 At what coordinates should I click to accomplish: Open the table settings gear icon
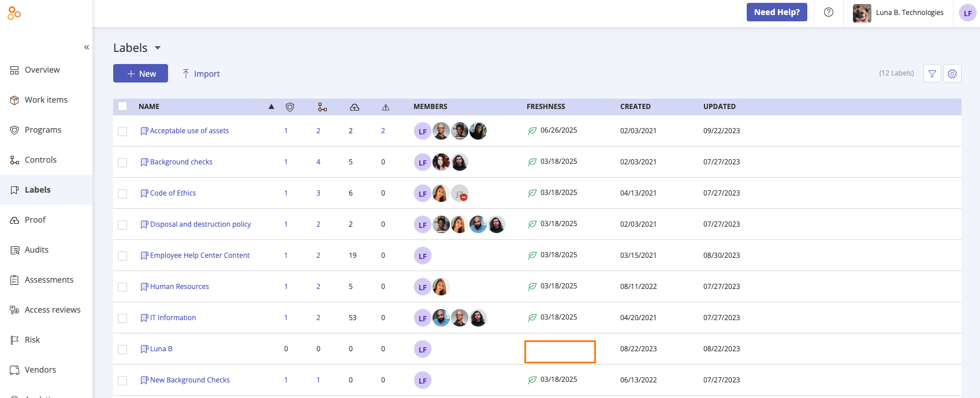click(952, 73)
